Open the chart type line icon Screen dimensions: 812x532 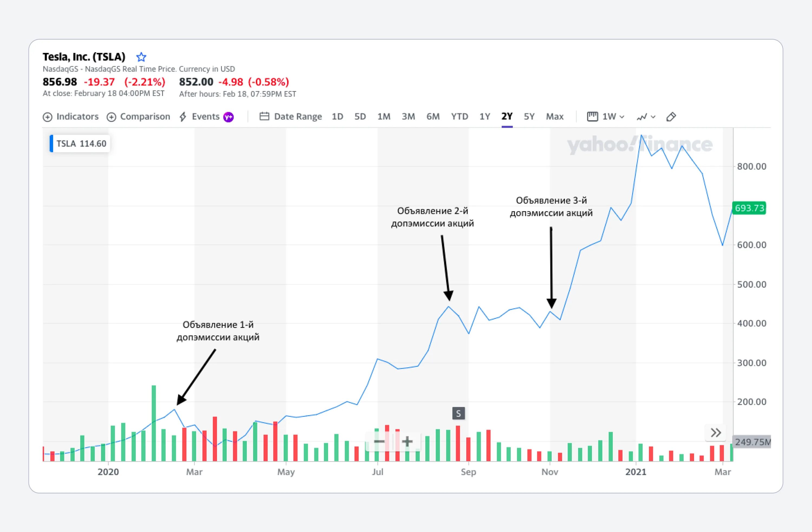pyautogui.click(x=642, y=117)
